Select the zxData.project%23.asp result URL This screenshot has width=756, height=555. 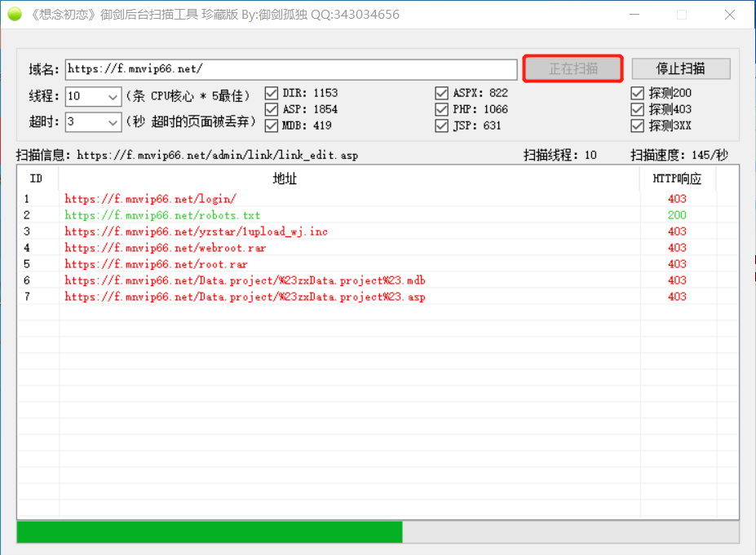[245, 297]
